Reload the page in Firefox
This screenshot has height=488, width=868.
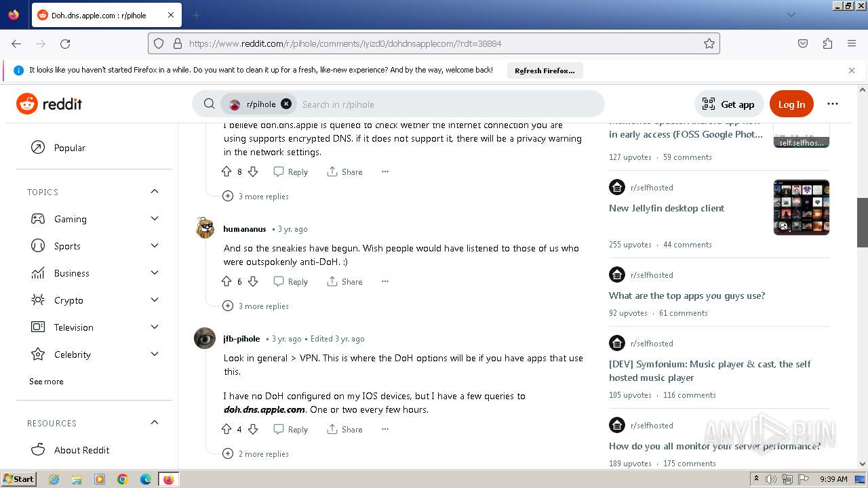click(65, 43)
